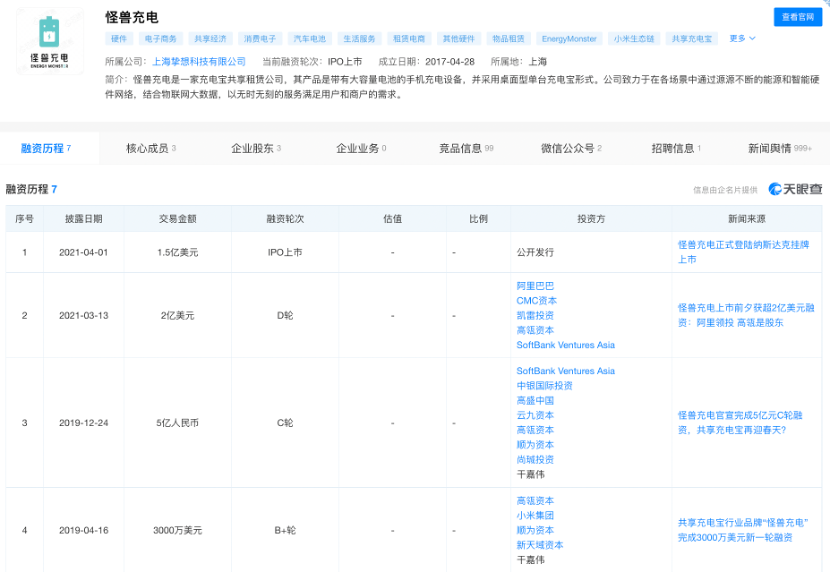Open investor 高盛中国 link

point(535,401)
